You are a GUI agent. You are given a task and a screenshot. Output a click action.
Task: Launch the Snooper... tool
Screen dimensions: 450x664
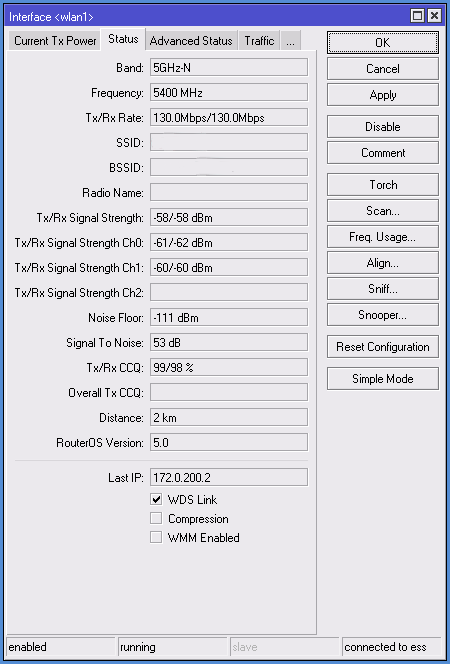[383, 315]
